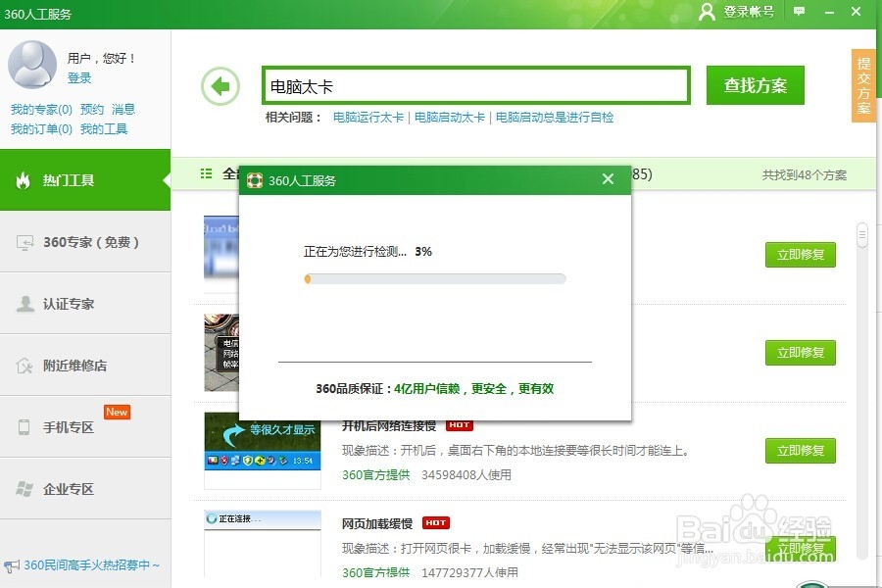882x588 pixels.
Task: Click 立即修复 for 网页加载缓慢
Action: (x=801, y=549)
